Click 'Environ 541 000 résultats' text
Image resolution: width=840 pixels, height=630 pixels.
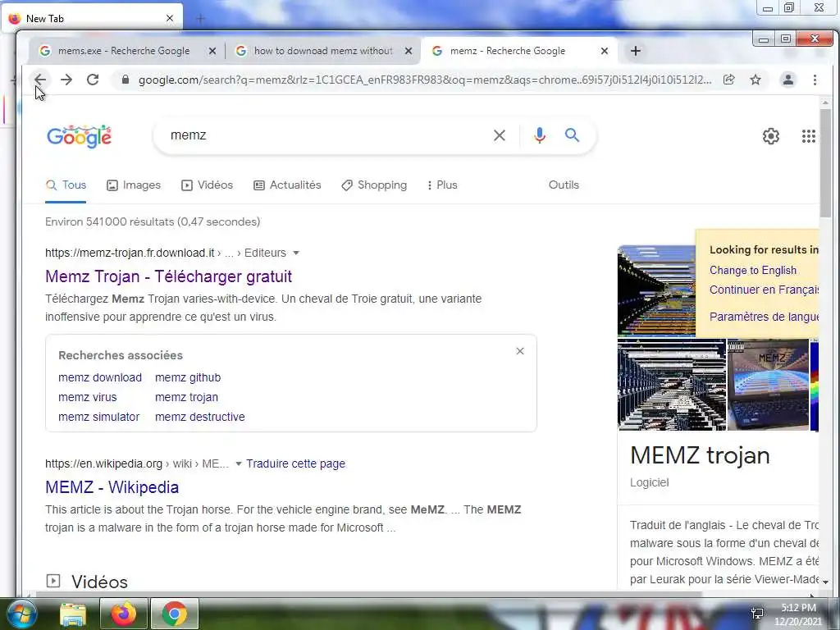153,221
